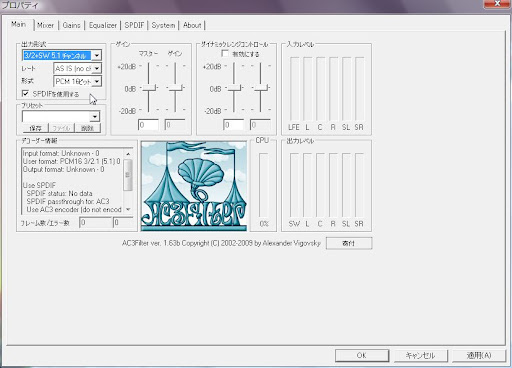Enable the SPDIF usage checkbox
512x368 pixels.
[25, 94]
